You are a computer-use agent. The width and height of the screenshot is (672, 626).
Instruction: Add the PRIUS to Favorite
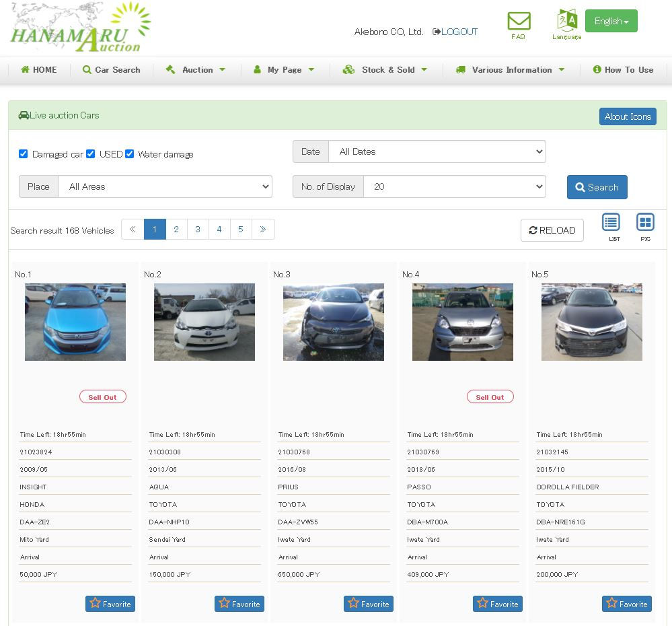(x=368, y=604)
